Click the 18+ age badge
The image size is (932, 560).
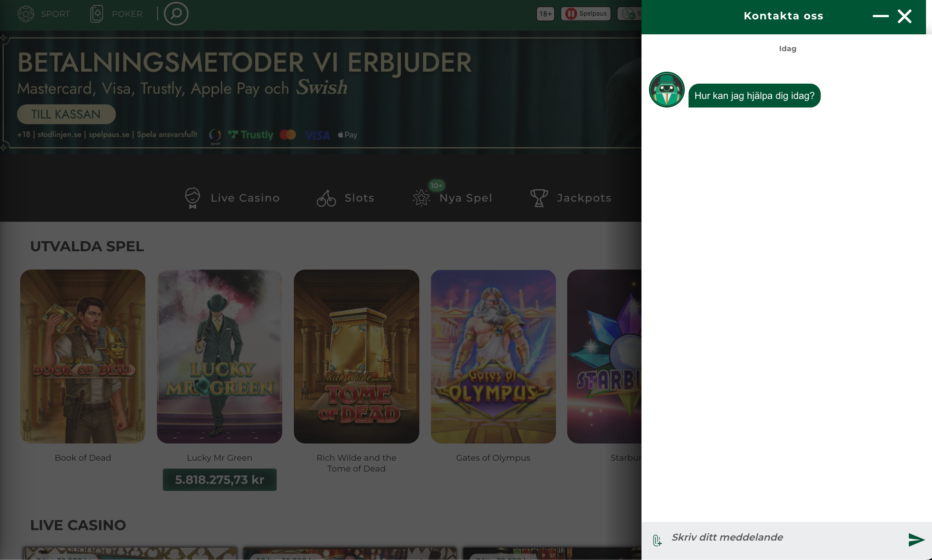click(x=545, y=13)
